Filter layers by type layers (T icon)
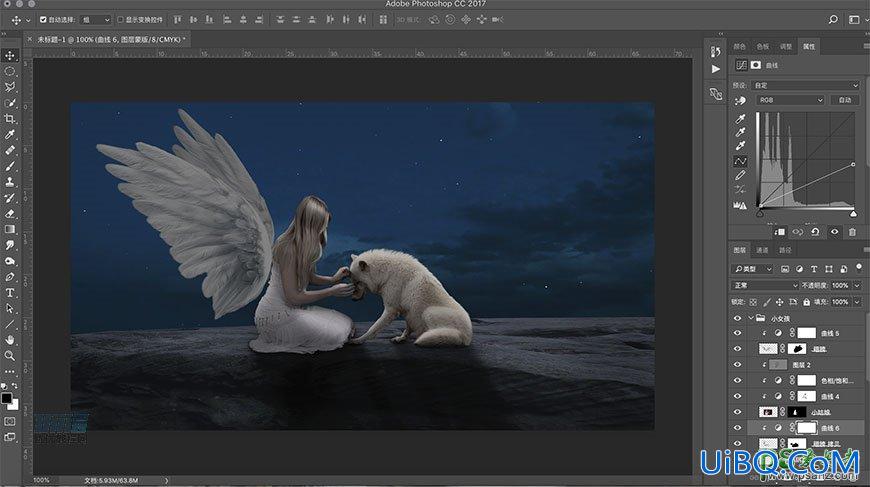870x487 pixels. pyautogui.click(x=814, y=269)
